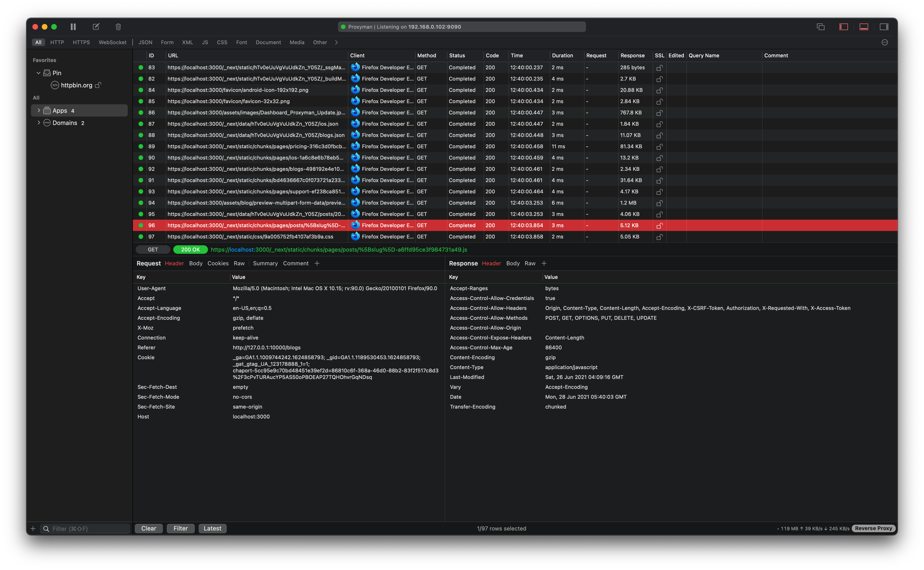Click the pause capture icon in toolbar
Viewport: 924px width, 570px height.
[x=73, y=26]
